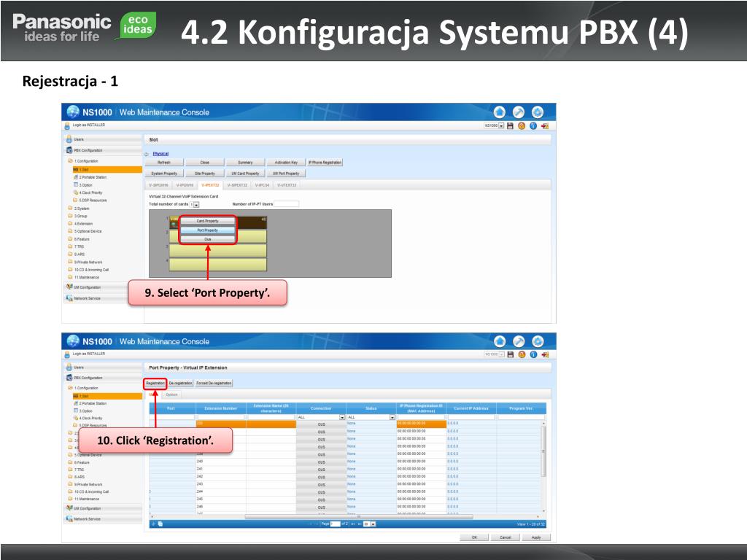Click logout icon in lower console
The width and height of the screenshot is (747, 560).
[x=546, y=354]
